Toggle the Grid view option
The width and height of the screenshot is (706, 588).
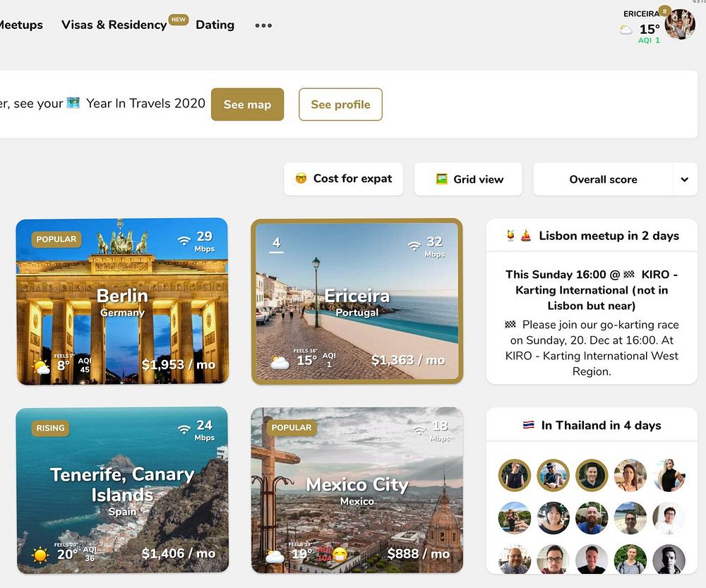coord(468,179)
